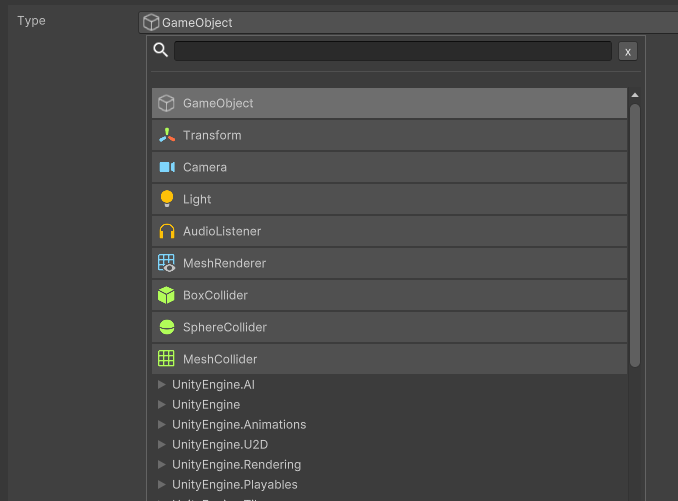
Task: Click the BoxCollider green cube icon
Action: click(x=166, y=295)
